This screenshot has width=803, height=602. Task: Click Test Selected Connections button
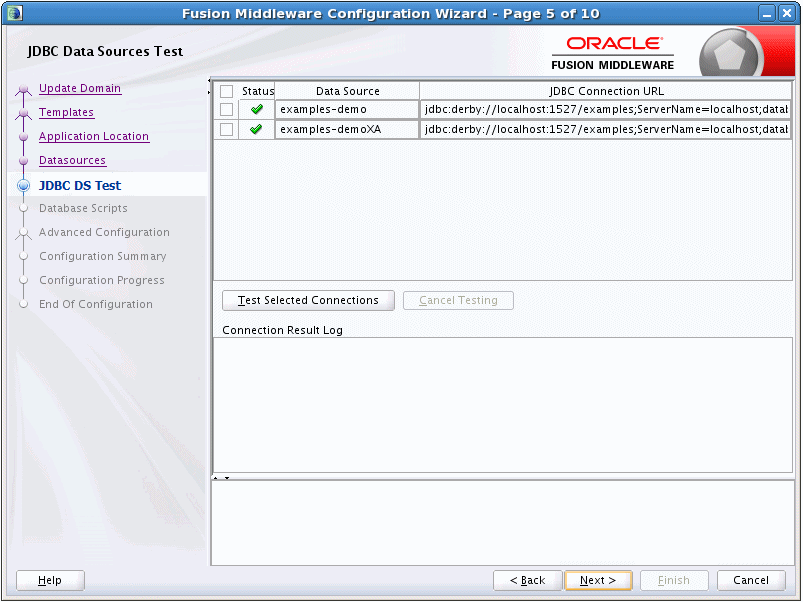308,300
